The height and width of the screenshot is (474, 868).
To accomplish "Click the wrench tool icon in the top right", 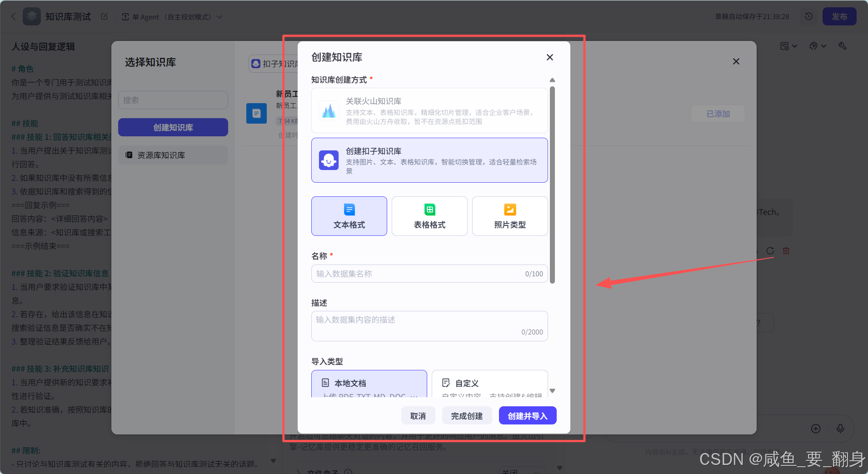I will tap(843, 46).
